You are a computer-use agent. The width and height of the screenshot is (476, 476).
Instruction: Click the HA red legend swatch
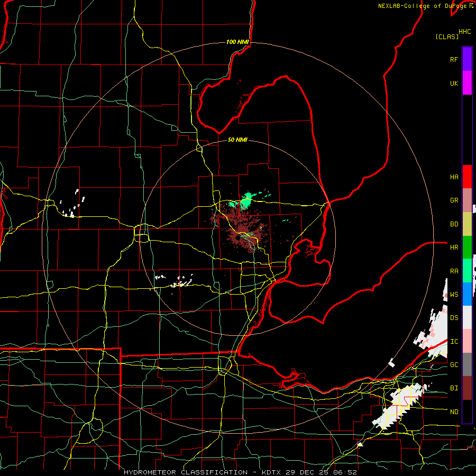coord(467,177)
